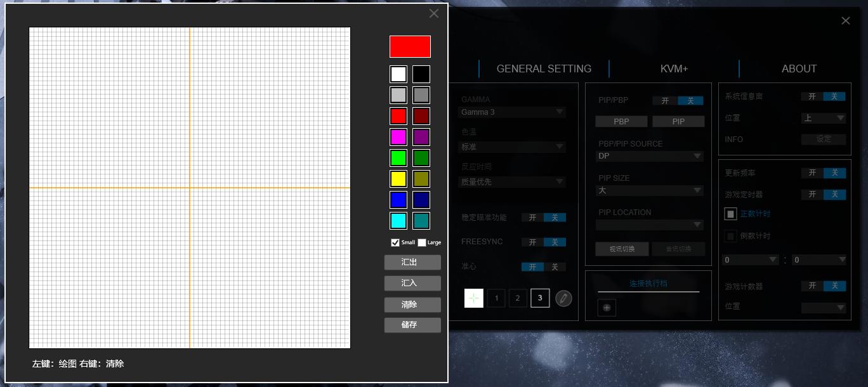Switch 更新频率 to 开
This screenshot has height=387, width=868.
(x=812, y=173)
